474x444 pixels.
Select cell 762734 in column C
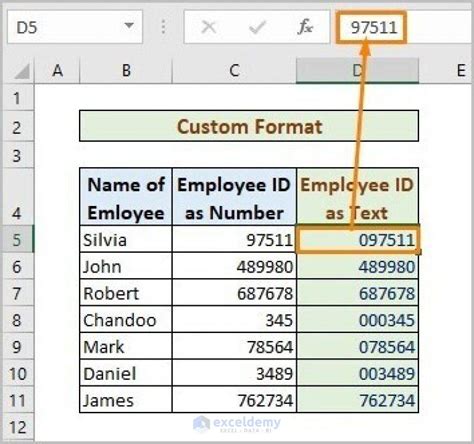click(234, 400)
